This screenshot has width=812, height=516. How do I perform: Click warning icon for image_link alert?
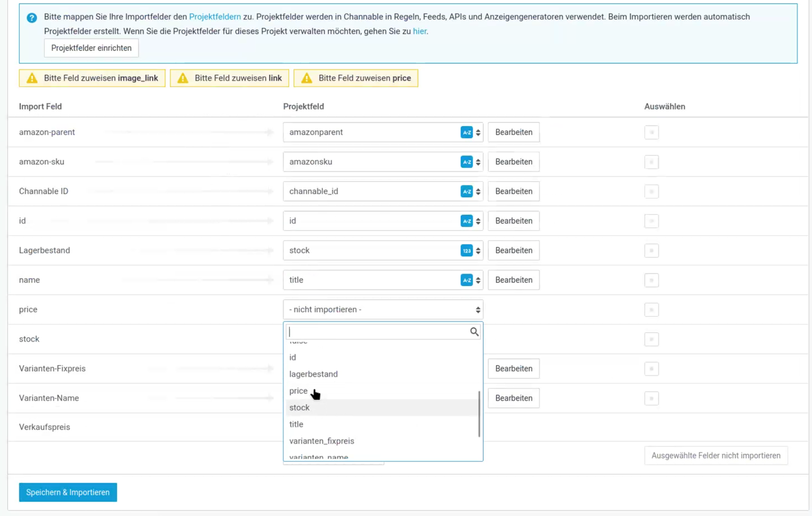click(x=32, y=78)
